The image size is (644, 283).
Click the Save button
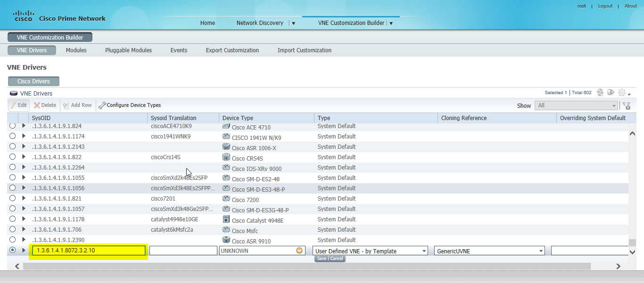coord(322,259)
